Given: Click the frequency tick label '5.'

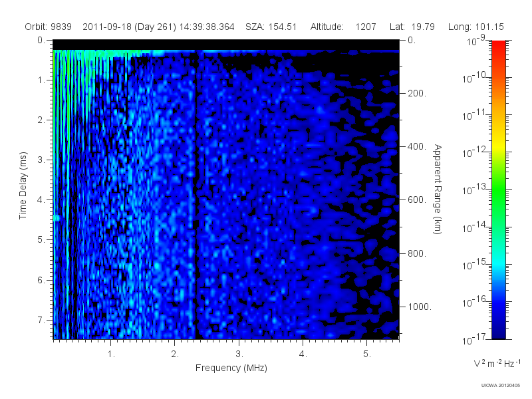Looking at the screenshot, I should click(x=367, y=354).
